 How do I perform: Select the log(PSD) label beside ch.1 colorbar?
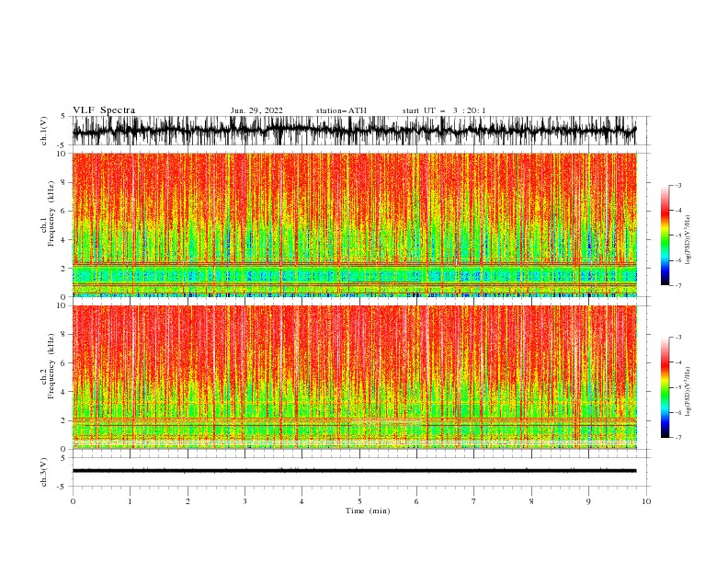[x=688, y=240]
